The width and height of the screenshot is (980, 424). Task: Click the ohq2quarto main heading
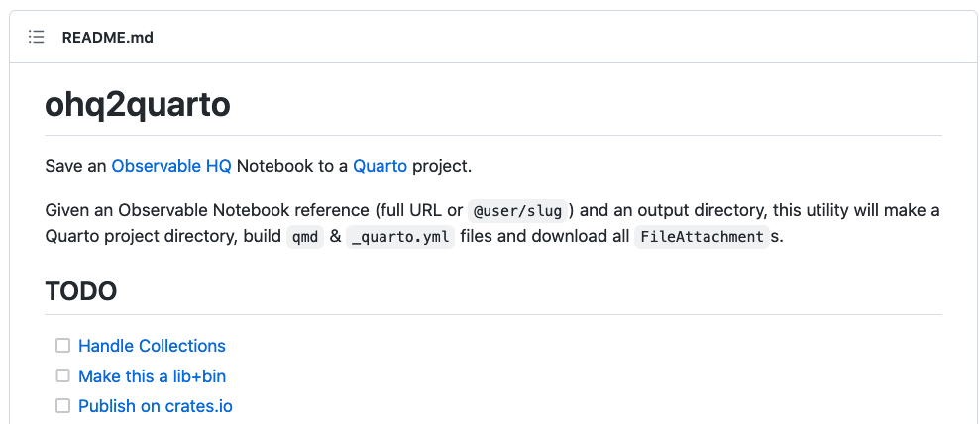138,105
